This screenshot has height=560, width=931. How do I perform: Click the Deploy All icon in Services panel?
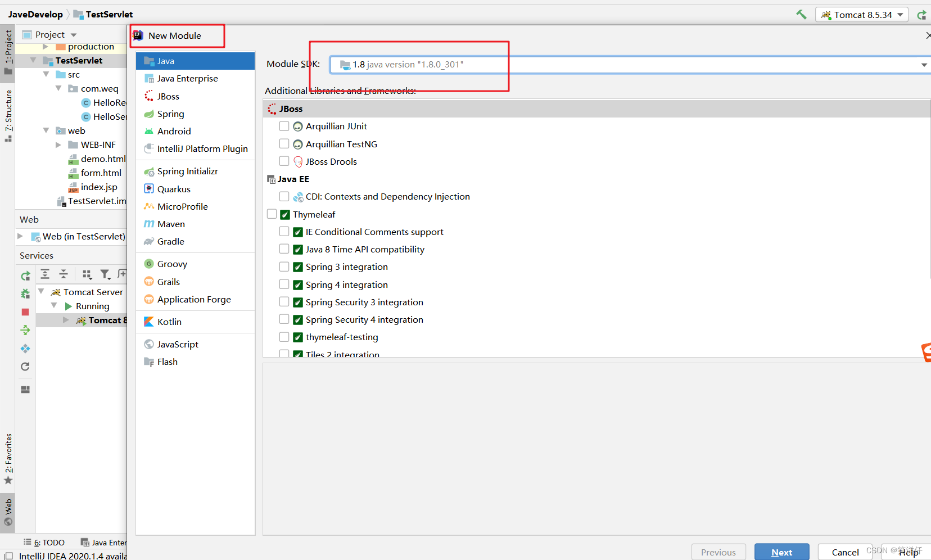[25, 330]
